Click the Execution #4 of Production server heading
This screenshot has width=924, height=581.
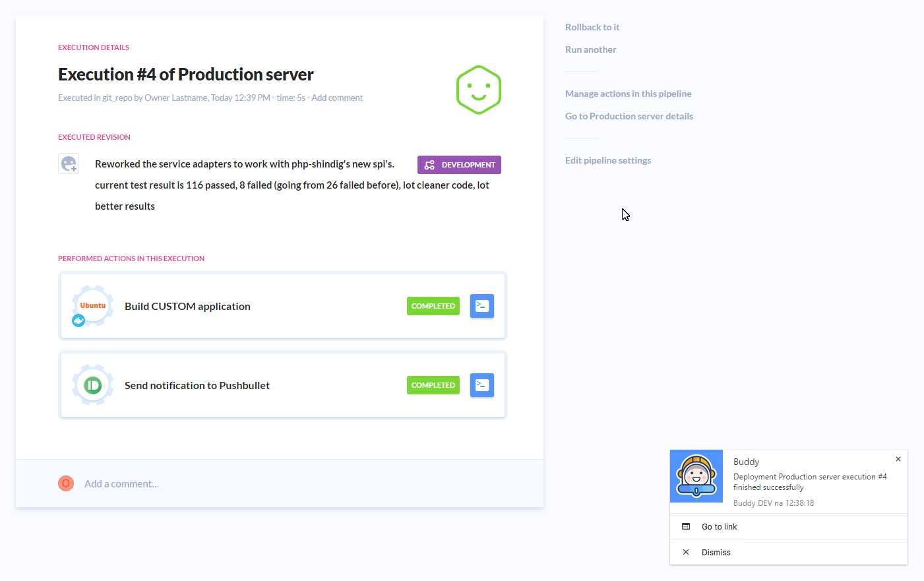pos(186,75)
